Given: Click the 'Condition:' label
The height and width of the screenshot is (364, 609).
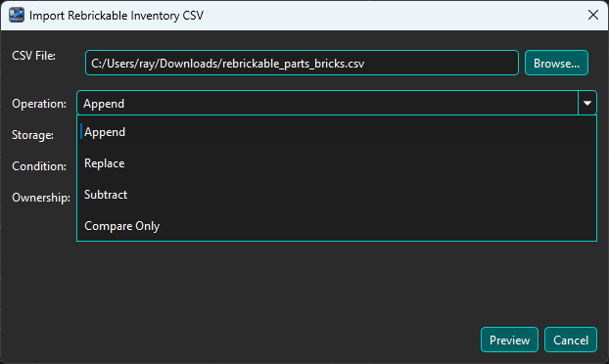Looking at the screenshot, I should pyautogui.click(x=39, y=166).
